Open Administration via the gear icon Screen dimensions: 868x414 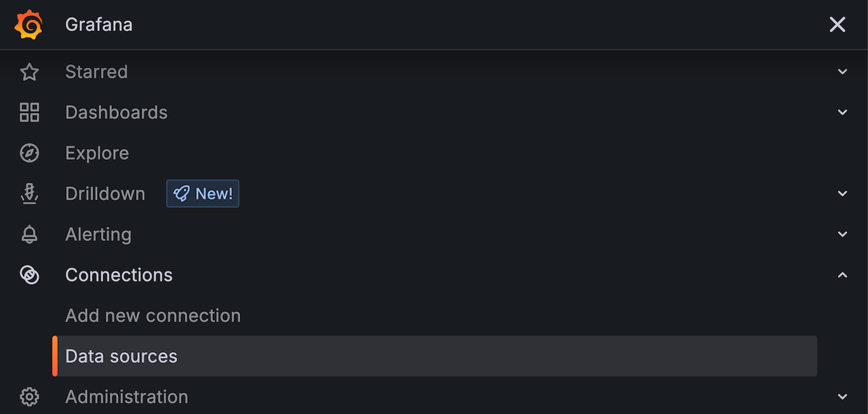tap(29, 397)
